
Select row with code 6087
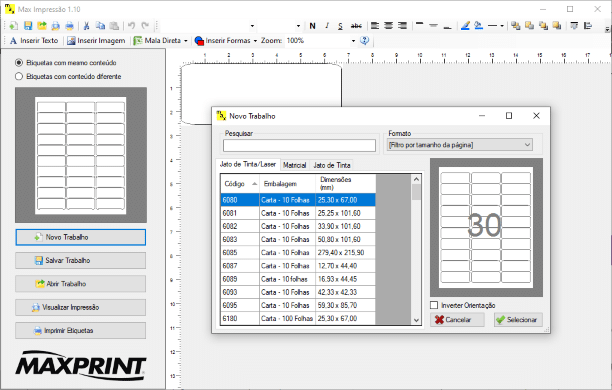coord(298,266)
